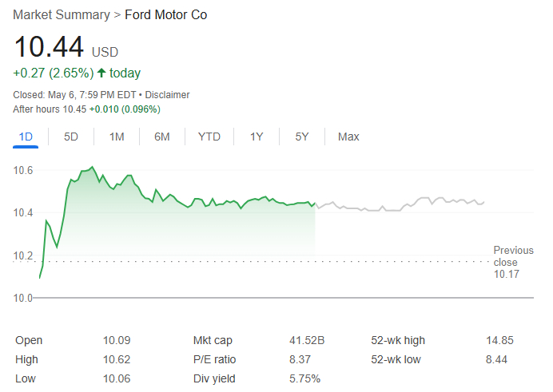Switch to the 5D chart tab

coord(71,137)
